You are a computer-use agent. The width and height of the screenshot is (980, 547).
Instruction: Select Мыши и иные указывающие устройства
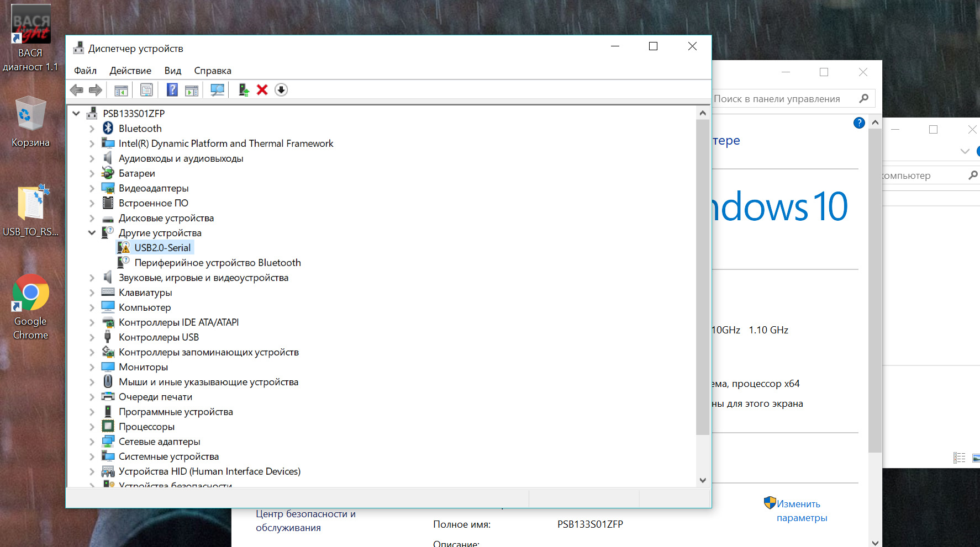click(208, 382)
